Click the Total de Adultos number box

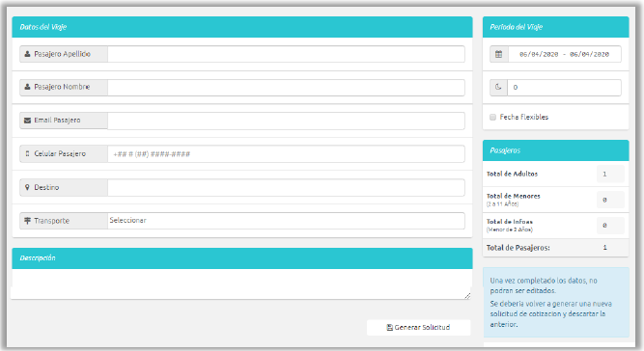coord(610,174)
